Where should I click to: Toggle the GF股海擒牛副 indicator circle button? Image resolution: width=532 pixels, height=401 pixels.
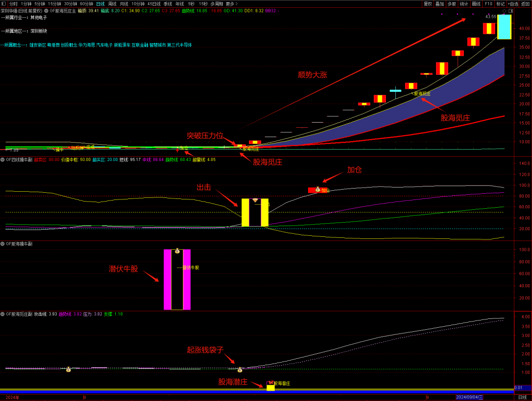(3, 243)
